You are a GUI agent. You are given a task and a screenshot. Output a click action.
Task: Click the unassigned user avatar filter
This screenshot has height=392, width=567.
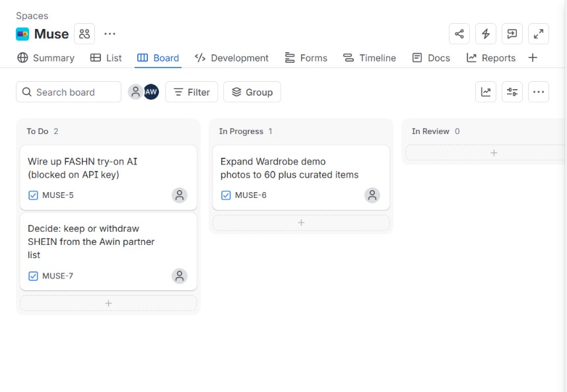(x=135, y=92)
